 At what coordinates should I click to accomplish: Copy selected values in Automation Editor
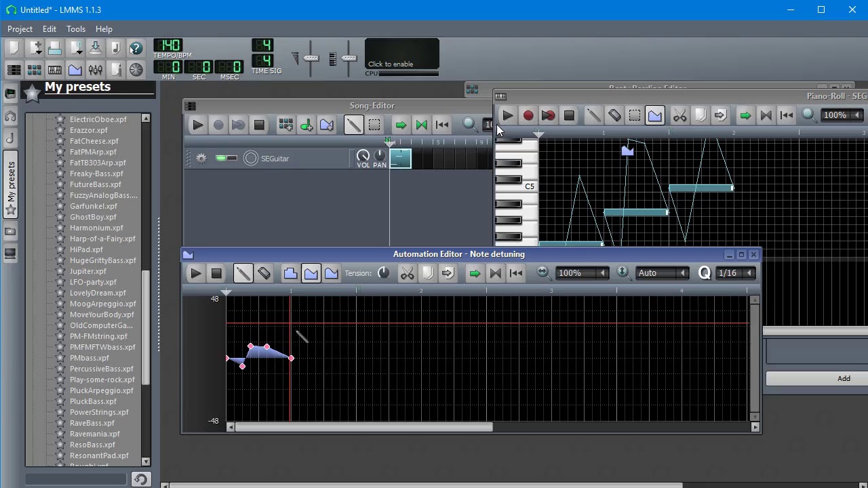pyautogui.click(x=427, y=273)
